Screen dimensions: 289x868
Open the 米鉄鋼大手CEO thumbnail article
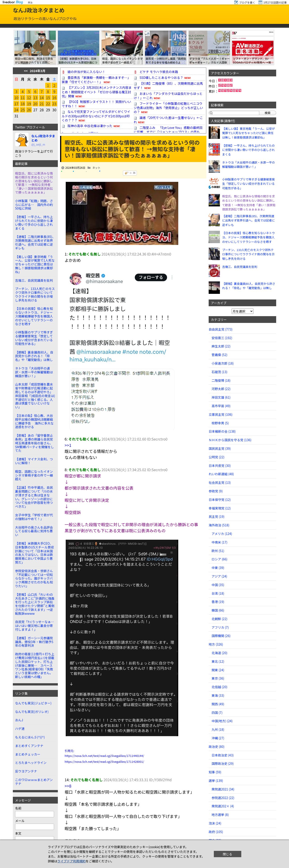78,48
